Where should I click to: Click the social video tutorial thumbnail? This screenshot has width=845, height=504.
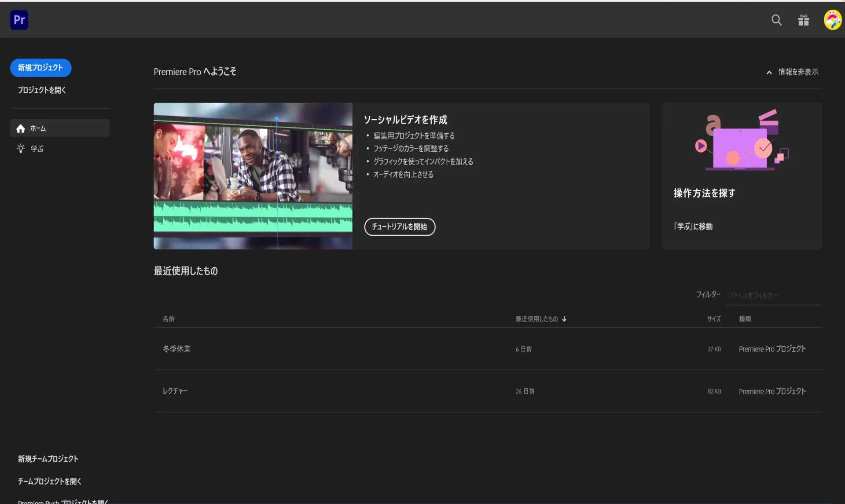point(253,176)
